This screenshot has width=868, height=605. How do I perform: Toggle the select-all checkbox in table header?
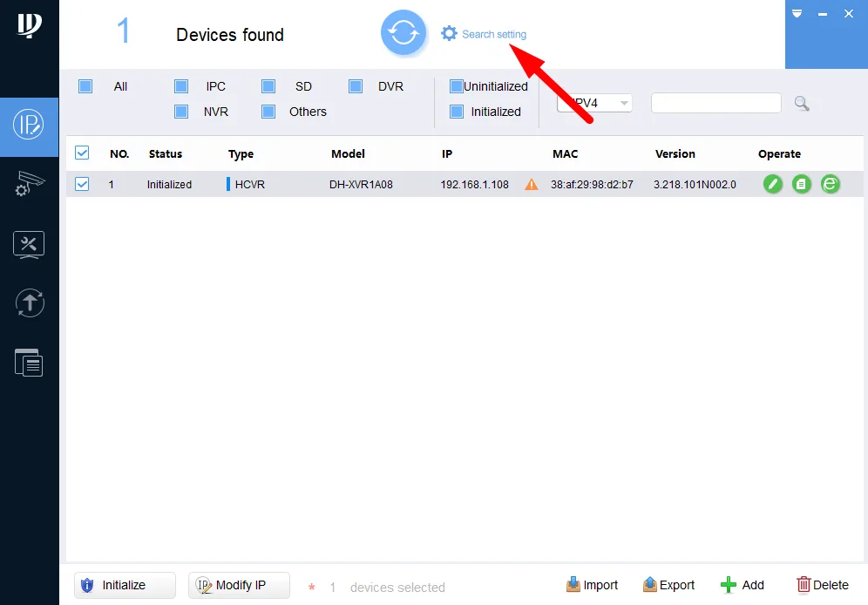(x=82, y=153)
